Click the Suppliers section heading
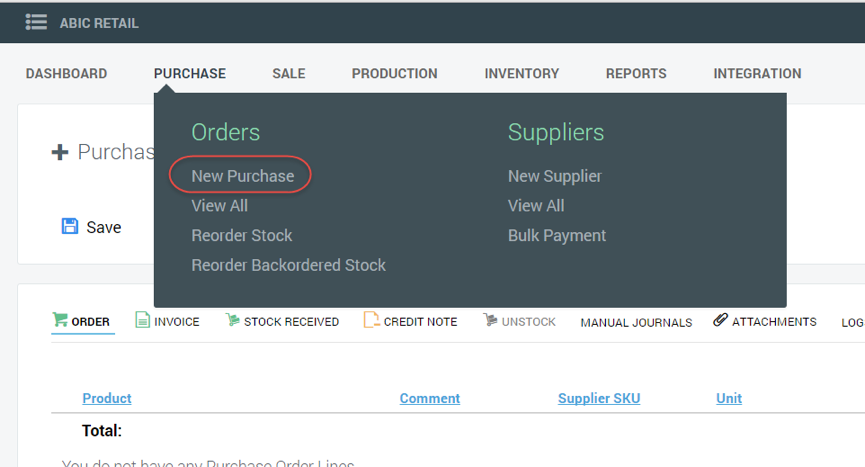This screenshot has width=865, height=467. tap(556, 132)
